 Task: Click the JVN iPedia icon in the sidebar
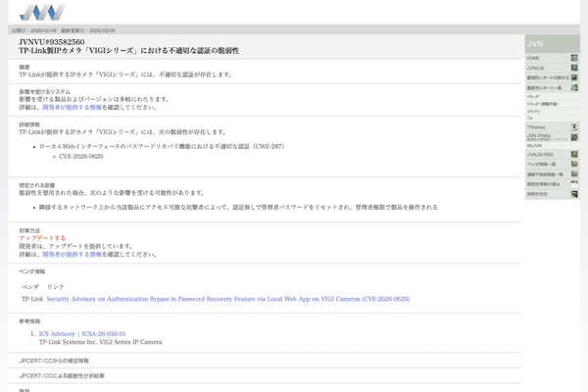pos(574,137)
